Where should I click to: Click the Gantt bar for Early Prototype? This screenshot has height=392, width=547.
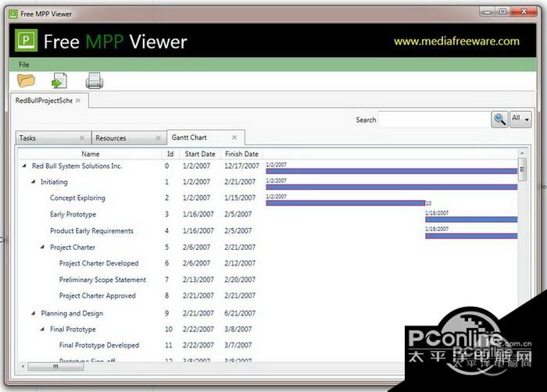click(x=471, y=219)
